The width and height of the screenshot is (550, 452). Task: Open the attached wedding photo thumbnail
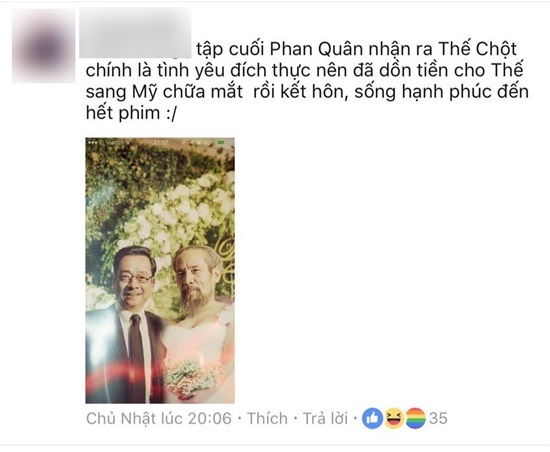click(x=160, y=270)
